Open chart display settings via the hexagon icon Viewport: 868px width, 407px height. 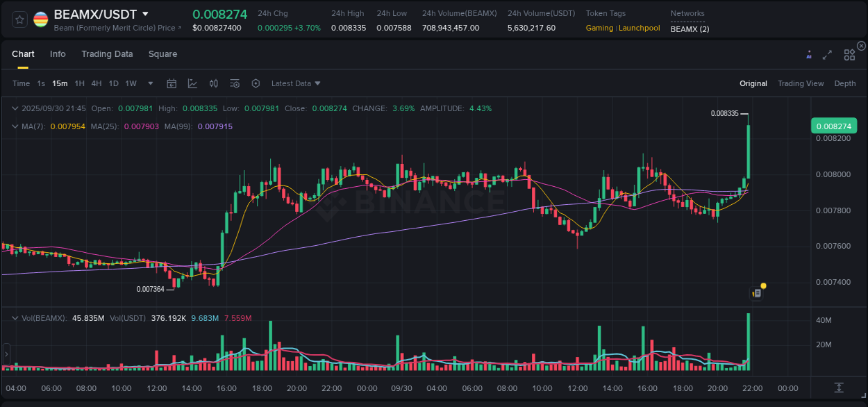tap(256, 83)
